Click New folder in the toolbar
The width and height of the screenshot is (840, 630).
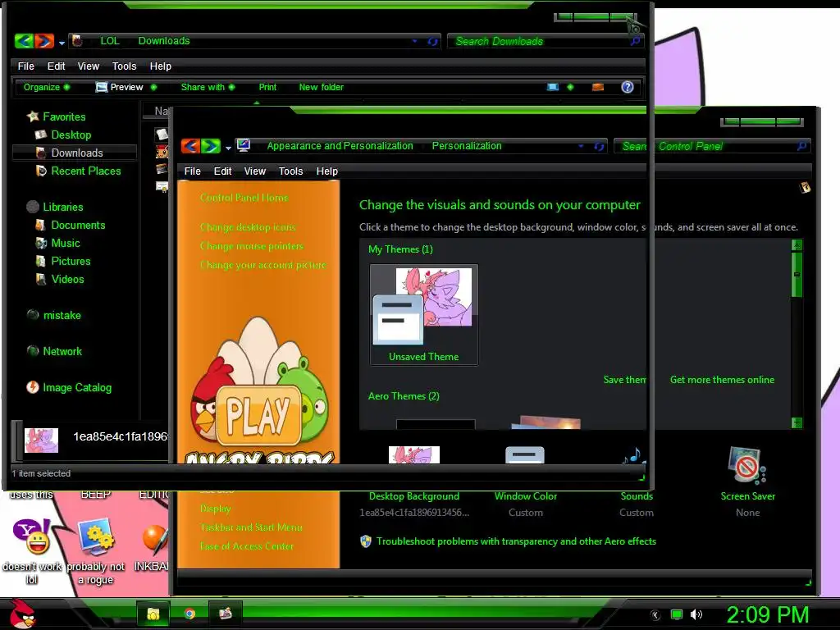pyautogui.click(x=321, y=87)
